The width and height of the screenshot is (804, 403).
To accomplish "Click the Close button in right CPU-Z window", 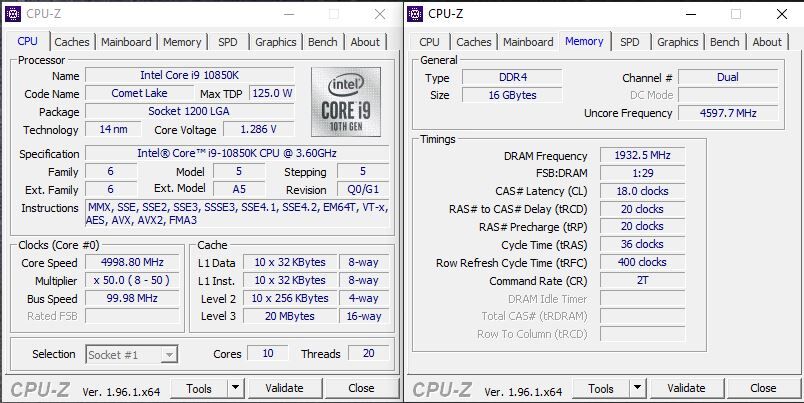I will [763, 388].
